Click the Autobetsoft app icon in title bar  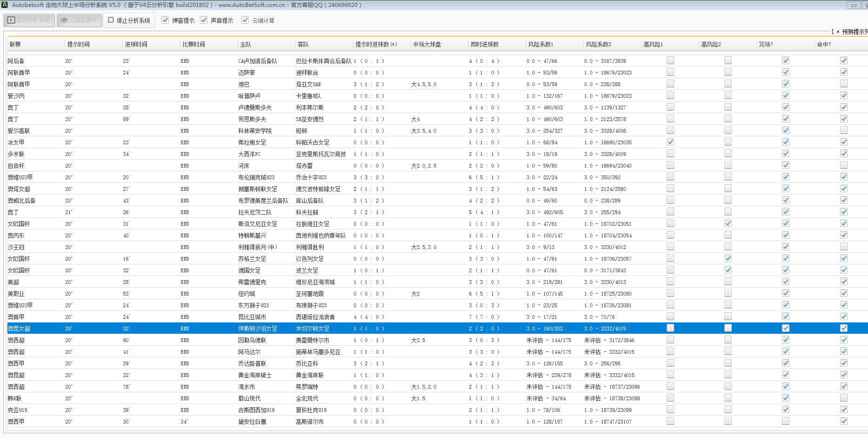tap(5, 5)
